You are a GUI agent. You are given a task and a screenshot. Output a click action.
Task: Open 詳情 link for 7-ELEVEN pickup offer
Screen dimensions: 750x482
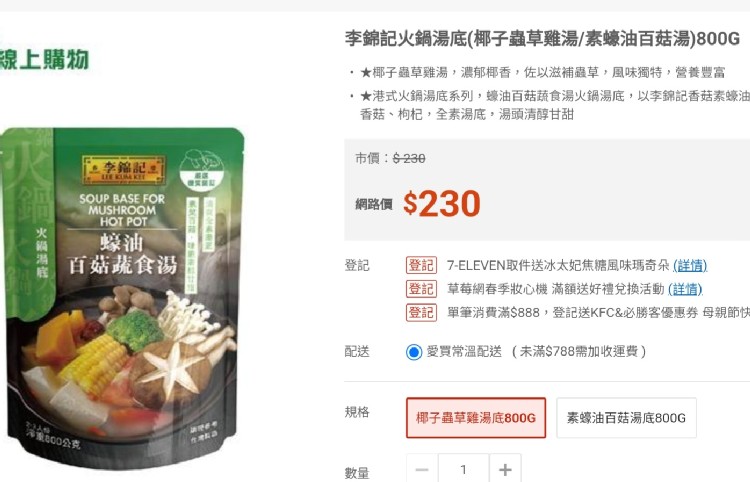[x=690, y=265]
